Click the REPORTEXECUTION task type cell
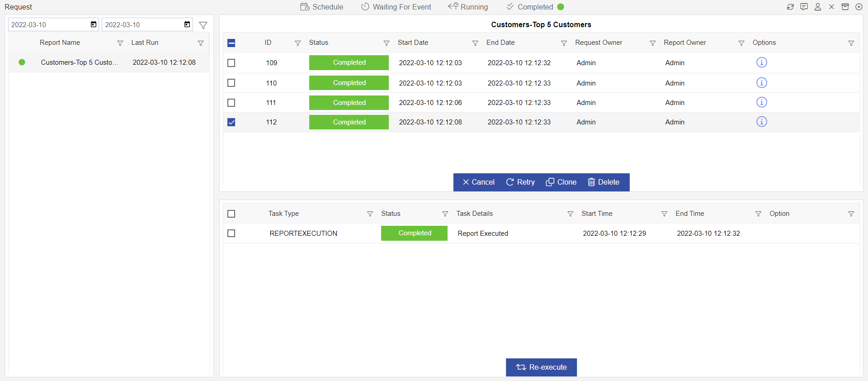Viewport: 868px width, 381px height. pyautogui.click(x=303, y=233)
